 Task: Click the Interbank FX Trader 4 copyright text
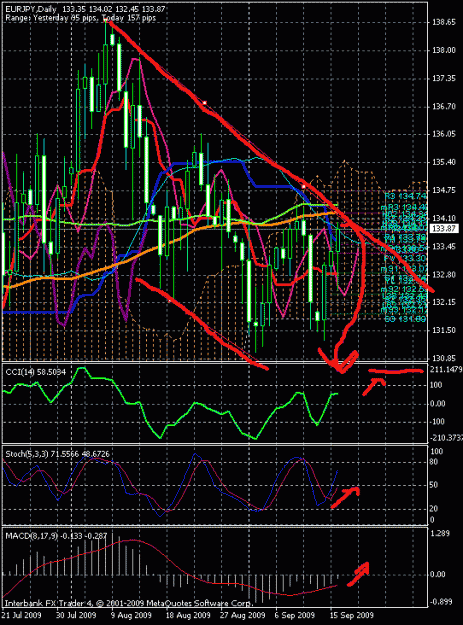[x=128, y=603]
